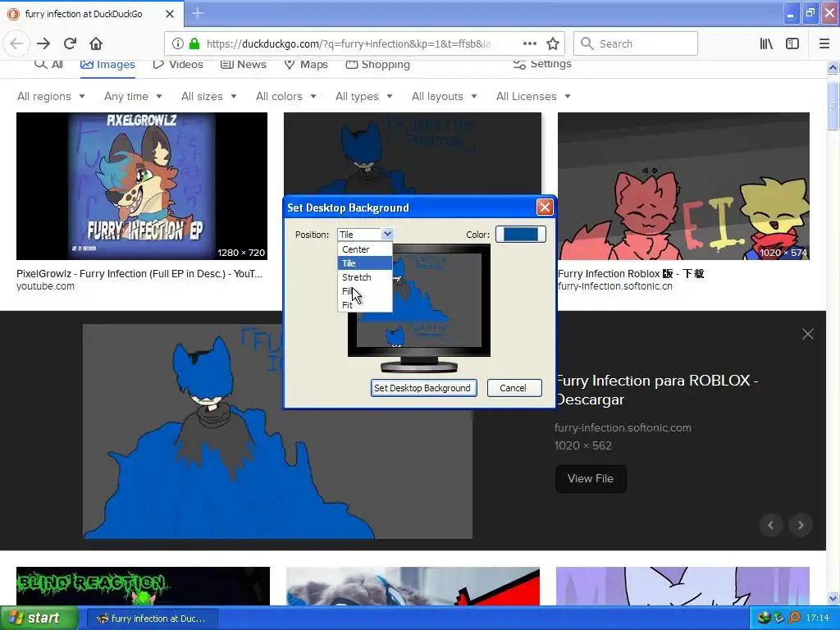Open the pink and yellow cats thumbnail
This screenshot has width=840, height=630.
683,186
